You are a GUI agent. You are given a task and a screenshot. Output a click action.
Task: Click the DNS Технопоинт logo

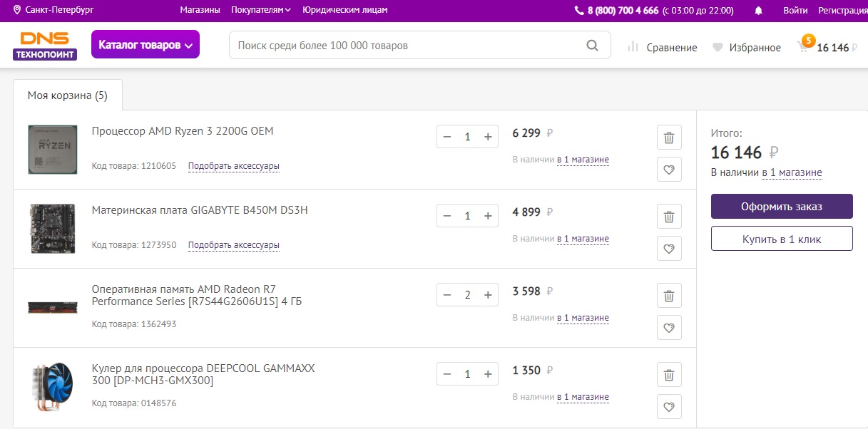pos(44,46)
